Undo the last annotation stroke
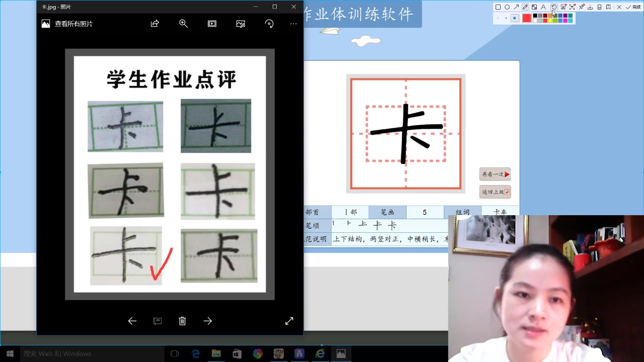 pos(554,7)
